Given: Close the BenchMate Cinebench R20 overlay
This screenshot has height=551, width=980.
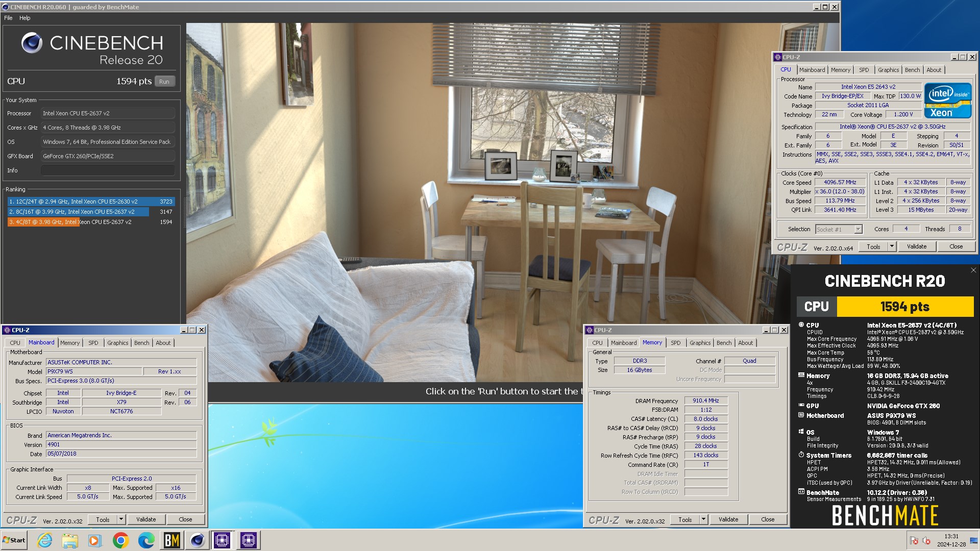Looking at the screenshot, I should 973,270.
